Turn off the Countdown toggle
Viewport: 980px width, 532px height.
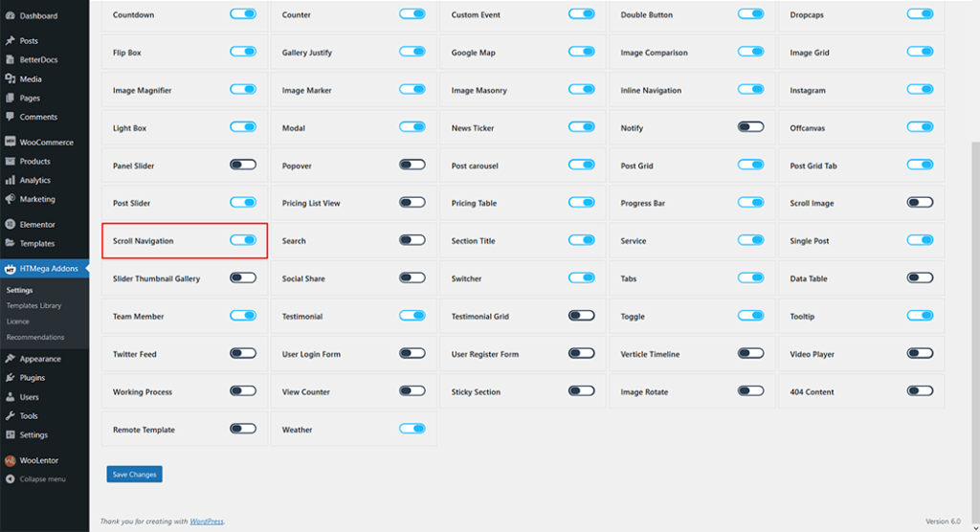pos(243,13)
